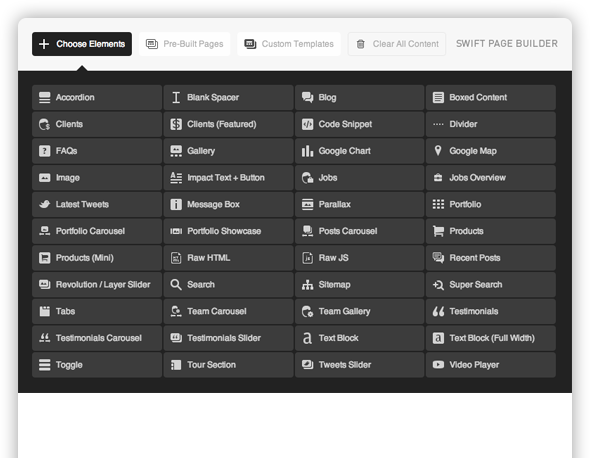Click the Clear All Content button
This screenshot has width=590, height=458.
(397, 44)
